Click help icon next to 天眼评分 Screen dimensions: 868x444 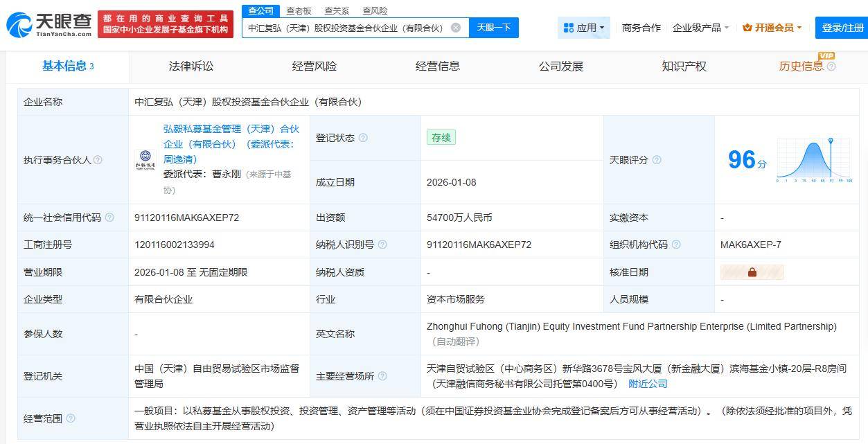point(657,160)
